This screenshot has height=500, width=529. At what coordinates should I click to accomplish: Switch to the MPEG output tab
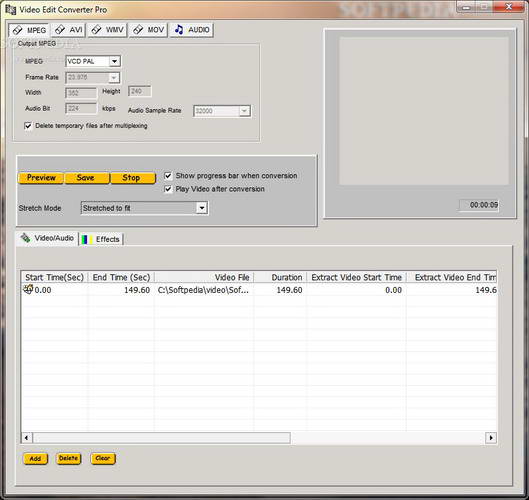coord(29,30)
